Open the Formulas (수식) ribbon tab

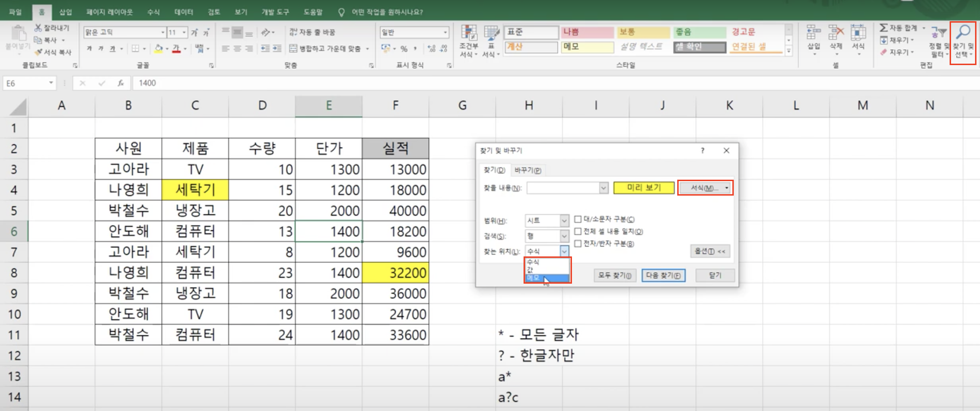pos(153,12)
